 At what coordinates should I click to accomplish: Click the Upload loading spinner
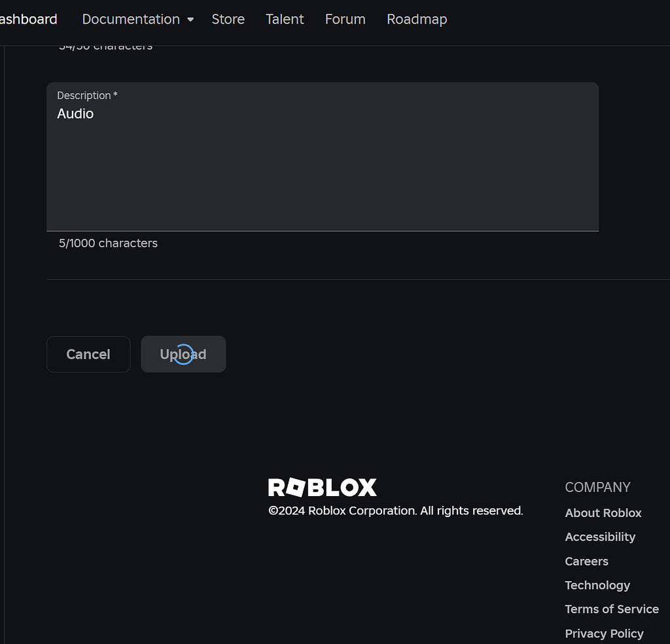click(x=183, y=354)
